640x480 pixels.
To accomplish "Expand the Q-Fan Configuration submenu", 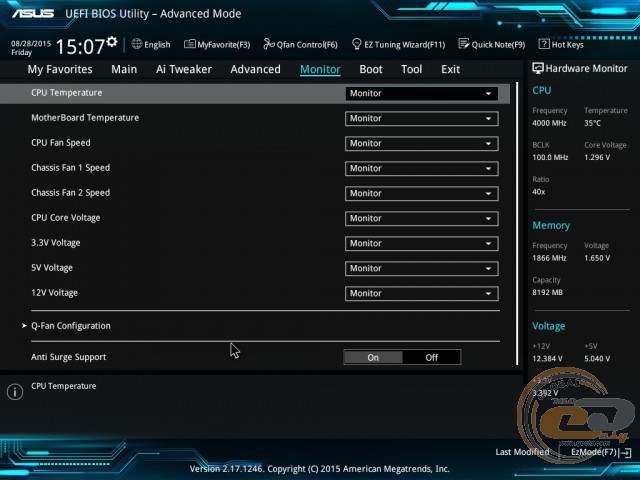I will point(71,326).
